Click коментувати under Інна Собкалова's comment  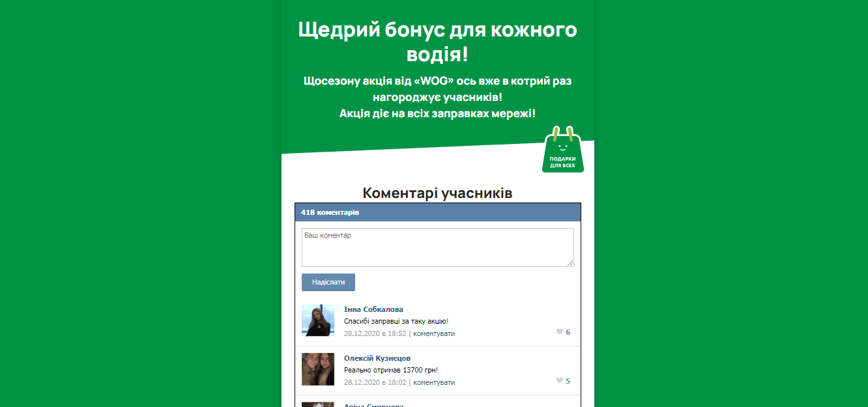pyautogui.click(x=434, y=333)
